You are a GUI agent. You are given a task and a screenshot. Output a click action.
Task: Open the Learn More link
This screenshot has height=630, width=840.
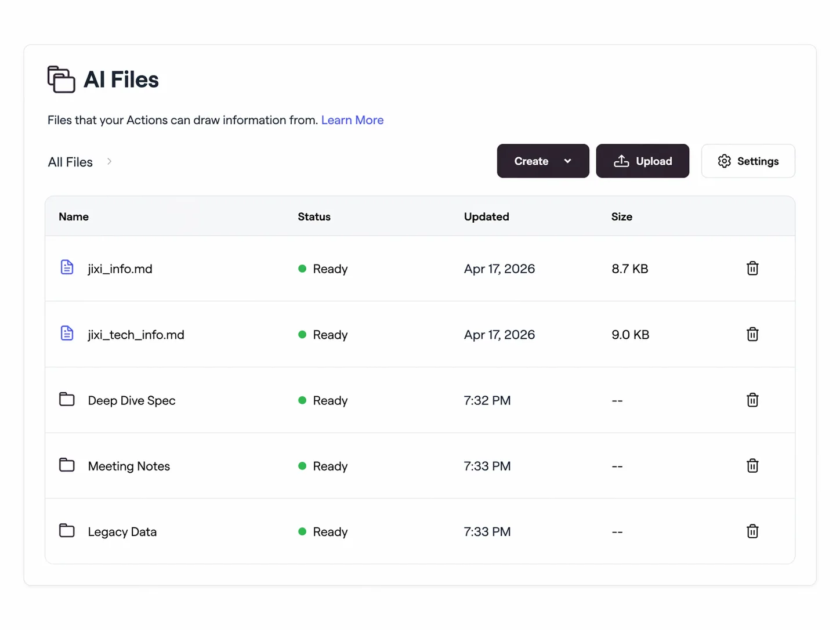pos(352,120)
